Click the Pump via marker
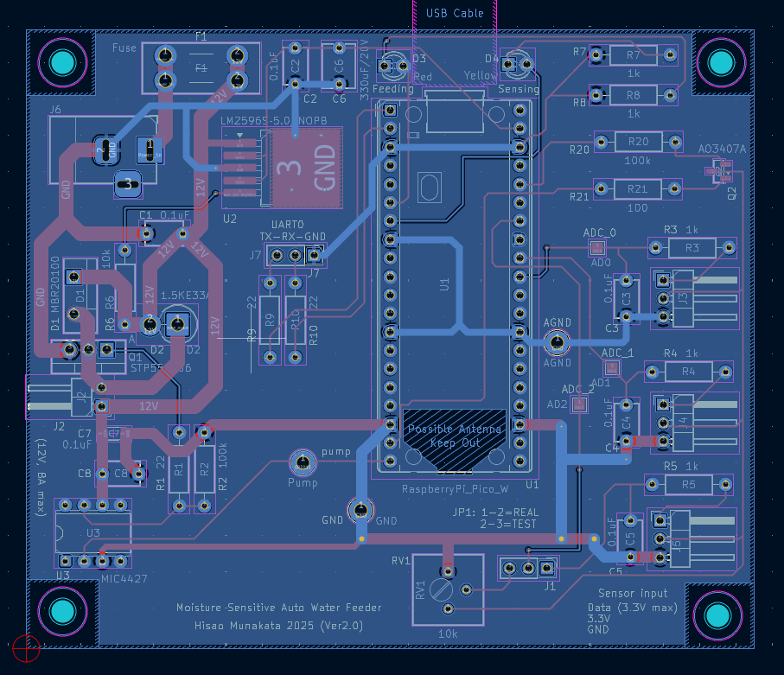Screen dimensions: 784x675 303,462
